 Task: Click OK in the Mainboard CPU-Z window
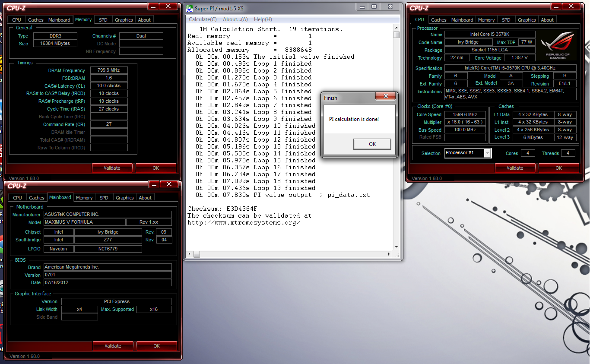click(156, 346)
